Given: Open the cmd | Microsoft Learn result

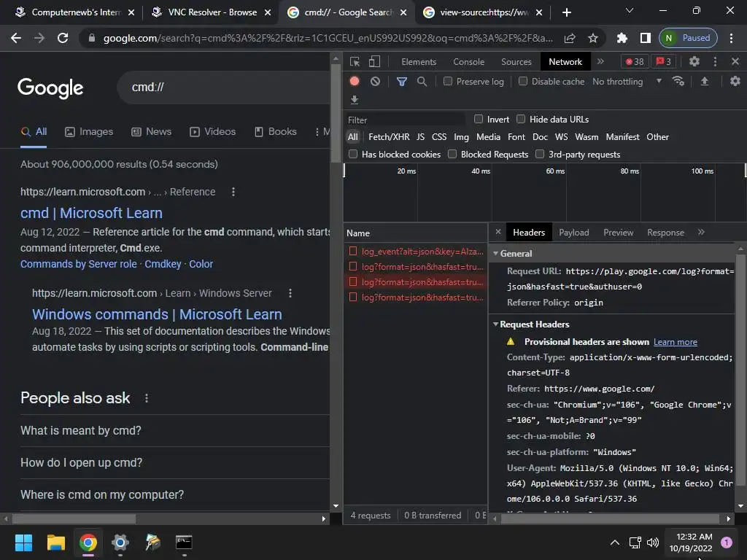Looking at the screenshot, I should pos(91,213).
